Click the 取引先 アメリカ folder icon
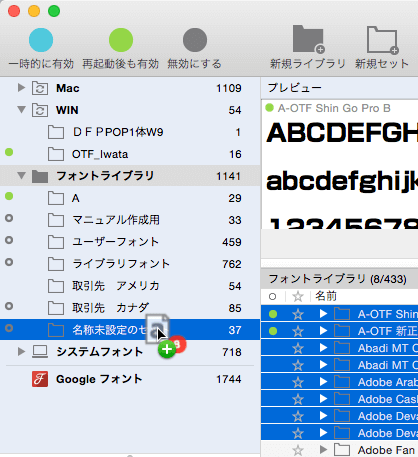This screenshot has height=457, width=418. [56, 286]
